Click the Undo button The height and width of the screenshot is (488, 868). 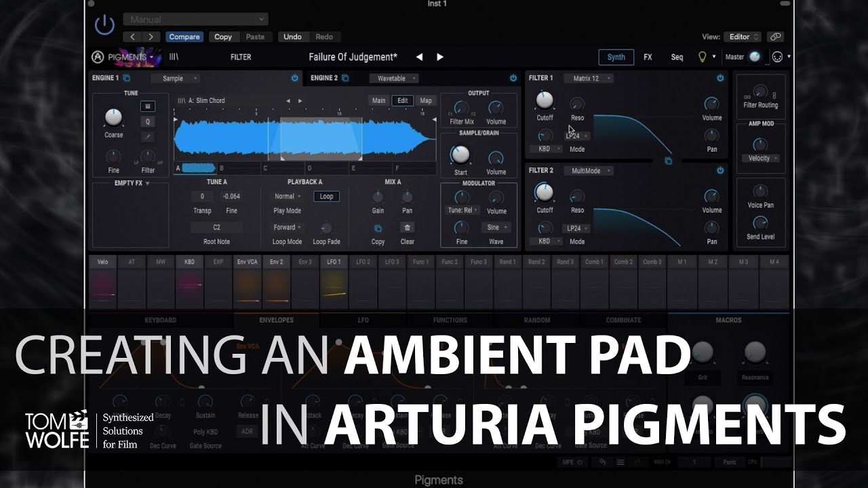pos(292,37)
